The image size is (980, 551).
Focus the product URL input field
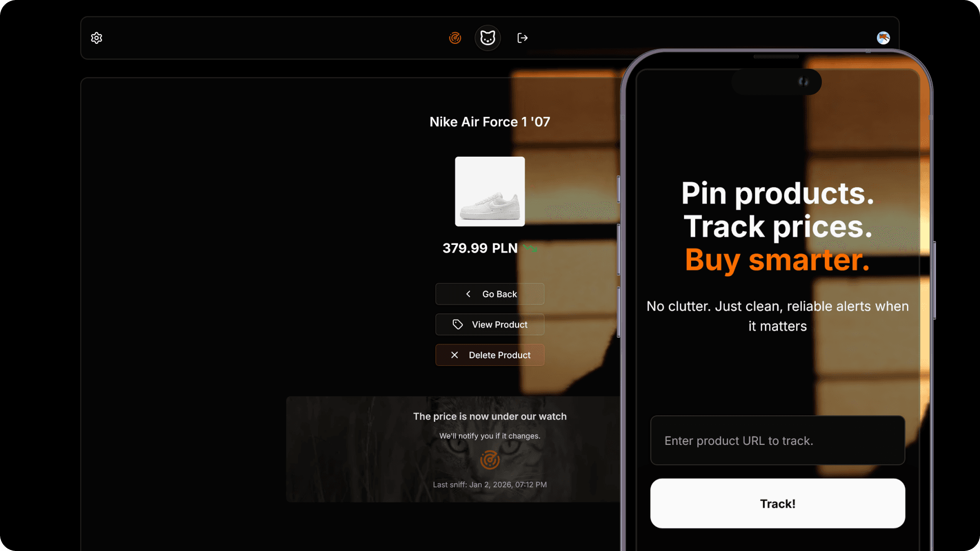(777, 440)
